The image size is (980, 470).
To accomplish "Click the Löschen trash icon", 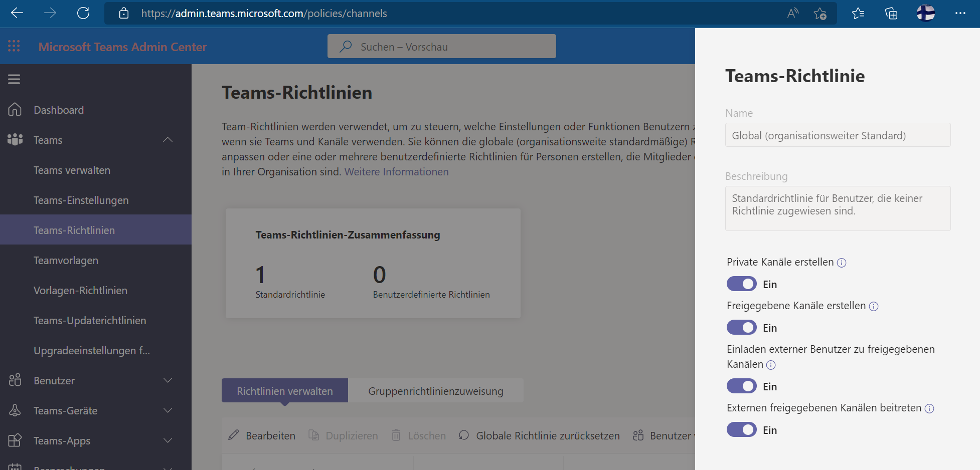I will click(396, 435).
